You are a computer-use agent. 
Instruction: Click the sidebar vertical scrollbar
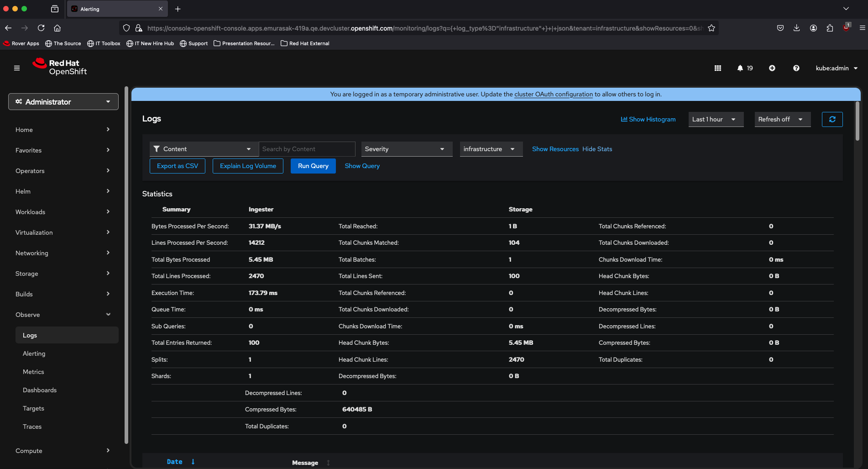[126, 265]
